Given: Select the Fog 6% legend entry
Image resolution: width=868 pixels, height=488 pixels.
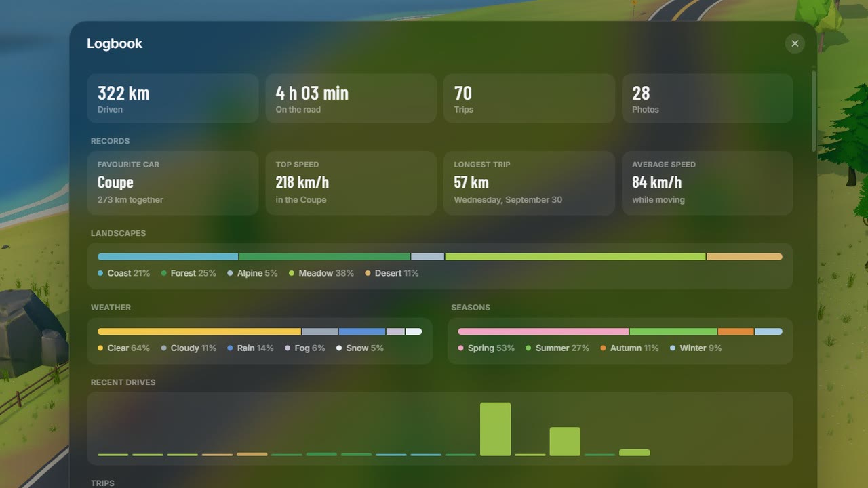Looking at the screenshot, I should pos(304,348).
